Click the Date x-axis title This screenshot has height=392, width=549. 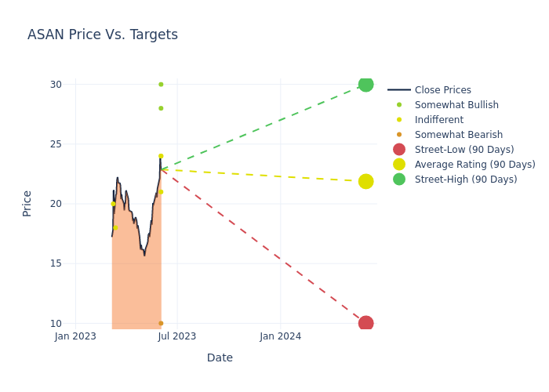220,358
